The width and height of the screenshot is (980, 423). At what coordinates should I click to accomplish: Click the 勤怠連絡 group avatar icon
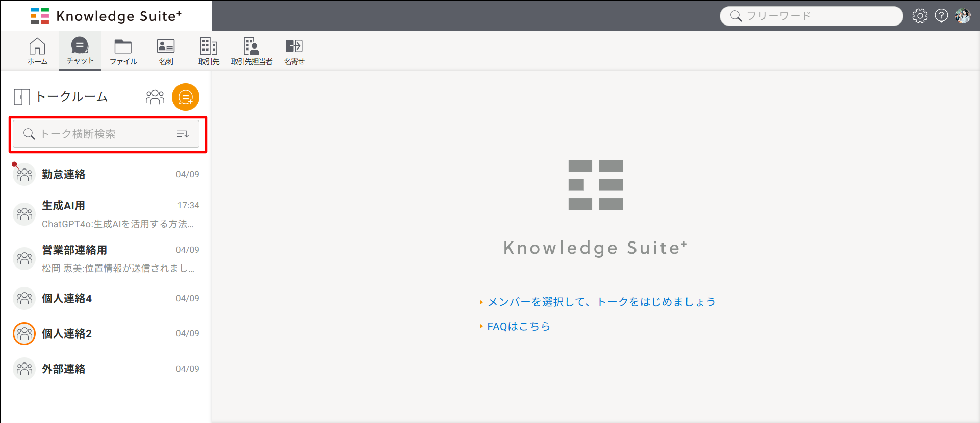pos(24,174)
